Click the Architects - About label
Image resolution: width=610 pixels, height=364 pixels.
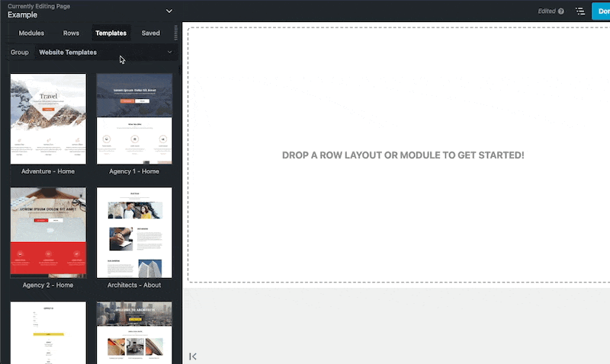tap(134, 285)
